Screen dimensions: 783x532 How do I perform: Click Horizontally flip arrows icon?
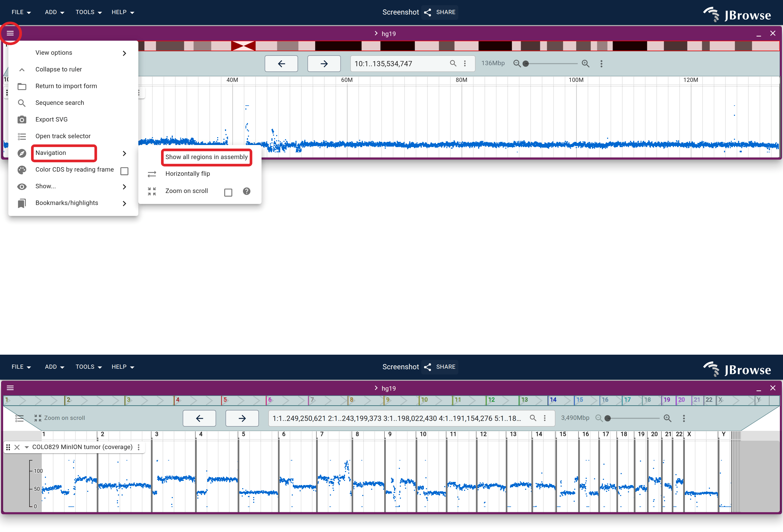[x=152, y=174]
